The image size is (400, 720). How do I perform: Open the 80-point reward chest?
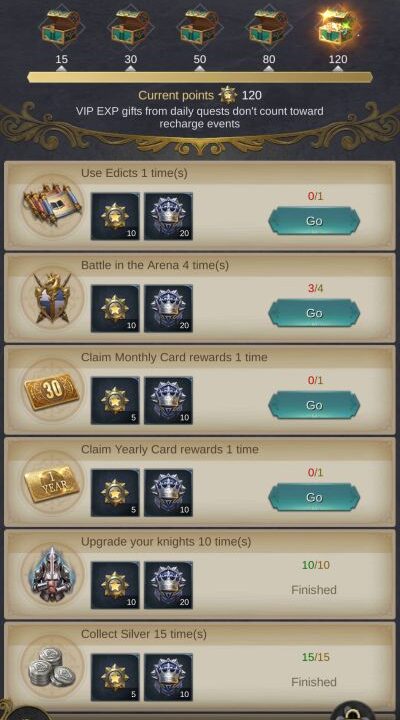[269, 28]
